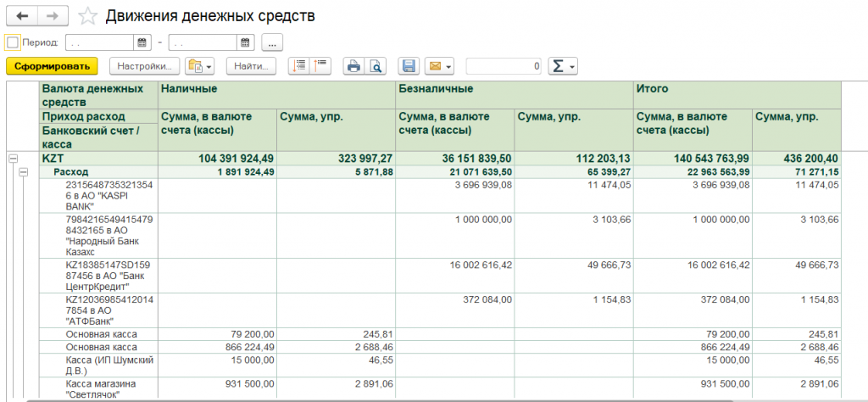
Task: Open calendar for period end date
Action: tap(246, 42)
